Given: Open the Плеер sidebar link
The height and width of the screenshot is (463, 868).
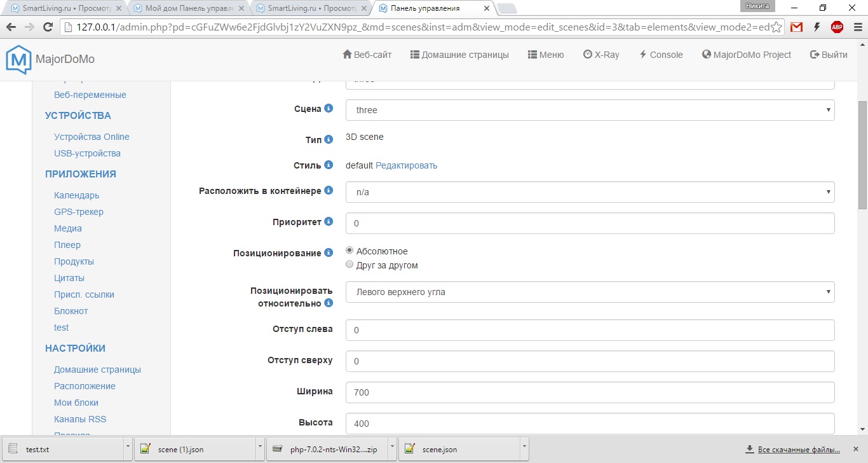Looking at the screenshot, I should [x=67, y=245].
